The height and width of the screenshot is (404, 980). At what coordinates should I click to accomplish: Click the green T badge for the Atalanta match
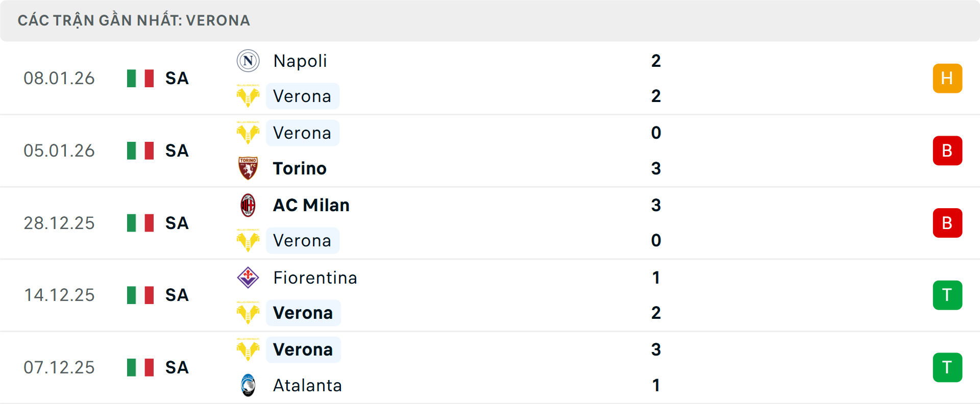947,367
